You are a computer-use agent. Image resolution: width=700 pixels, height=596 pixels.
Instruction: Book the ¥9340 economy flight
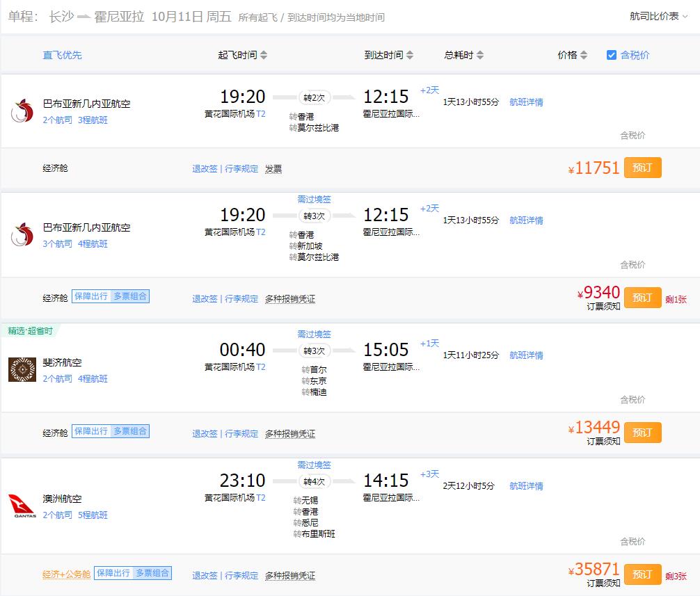(x=642, y=298)
